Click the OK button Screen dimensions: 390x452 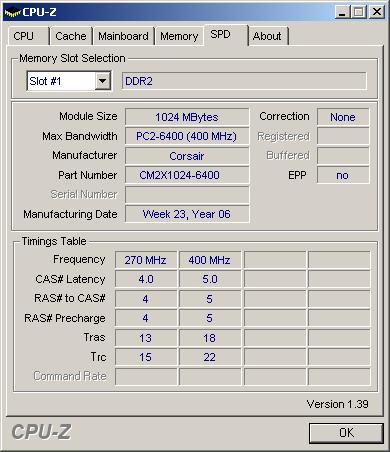(x=346, y=433)
